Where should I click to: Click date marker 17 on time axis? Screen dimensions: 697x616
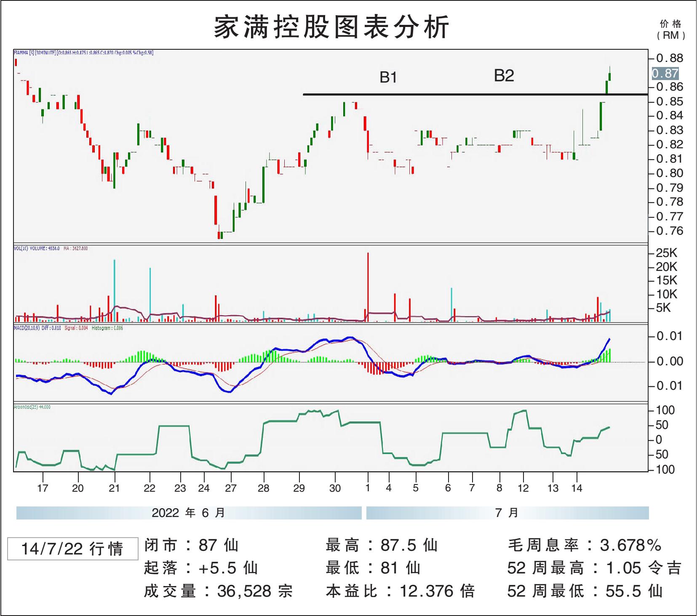coord(43,488)
